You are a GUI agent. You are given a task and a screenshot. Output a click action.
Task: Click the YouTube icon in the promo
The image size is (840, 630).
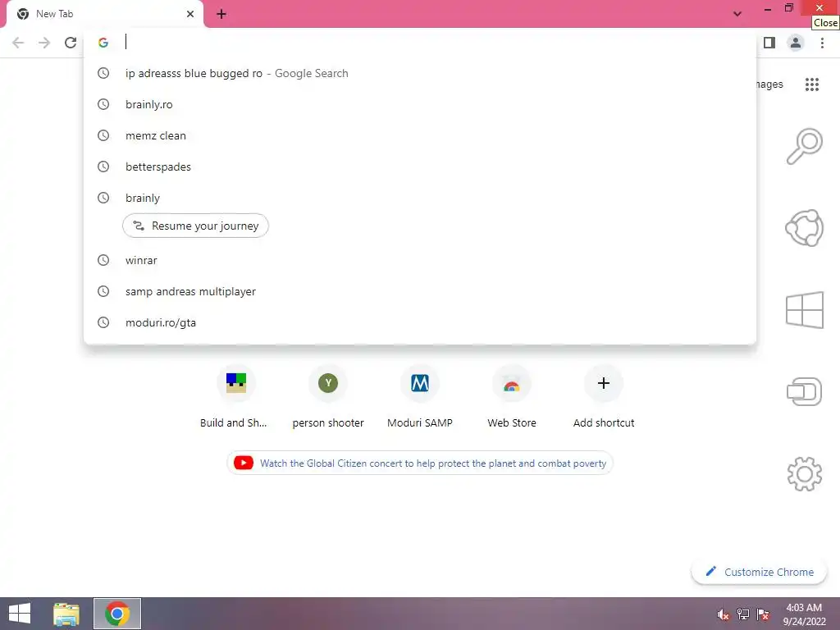(243, 463)
